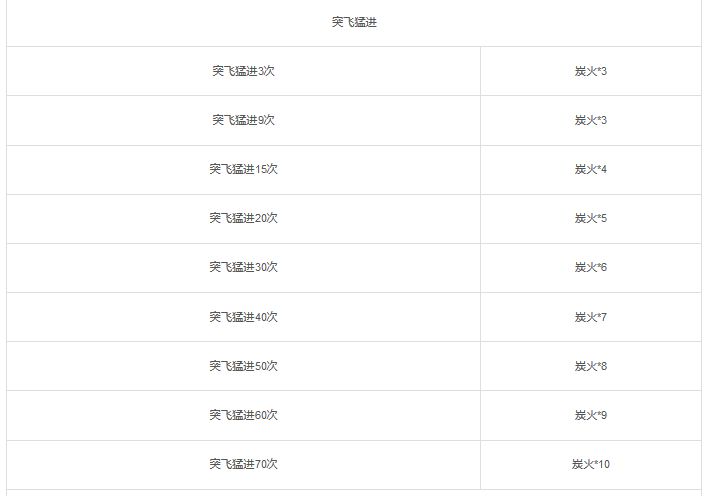This screenshot has width=709, height=496.
Task: Select the 炭火*8 reward cell
Action: pyautogui.click(x=591, y=366)
